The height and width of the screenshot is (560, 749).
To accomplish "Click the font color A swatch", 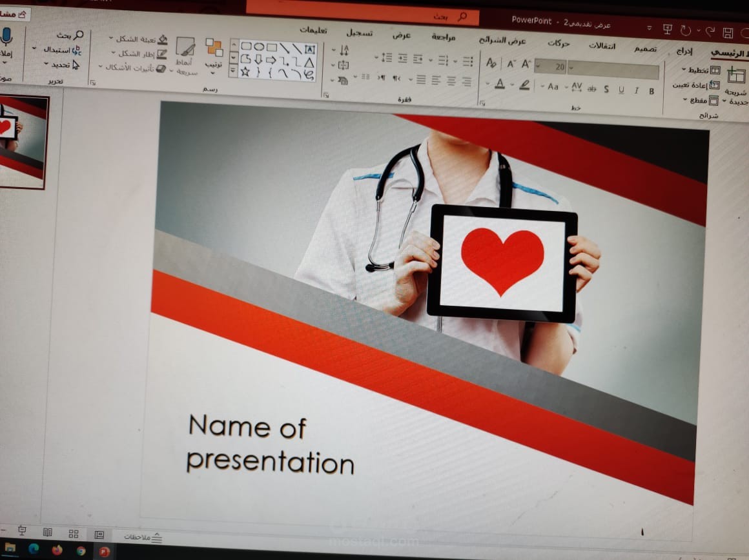I will pos(500,84).
